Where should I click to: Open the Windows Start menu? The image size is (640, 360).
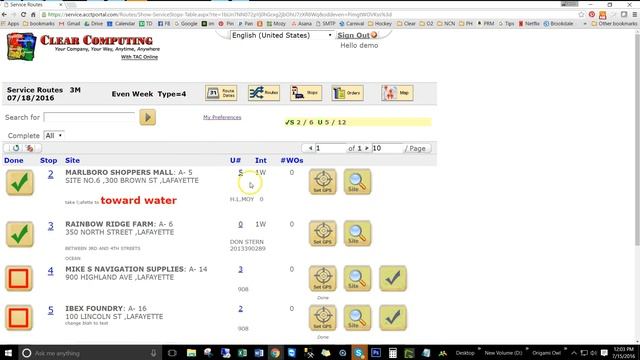point(8,353)
